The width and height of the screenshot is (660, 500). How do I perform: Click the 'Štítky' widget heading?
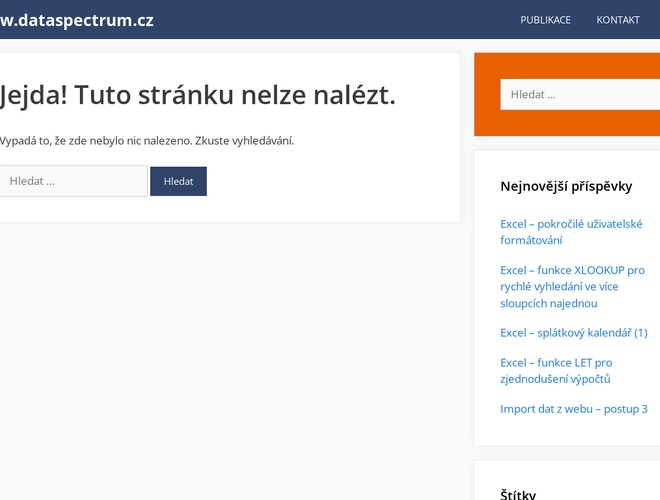pyautogui.click(x=518, y=493)
